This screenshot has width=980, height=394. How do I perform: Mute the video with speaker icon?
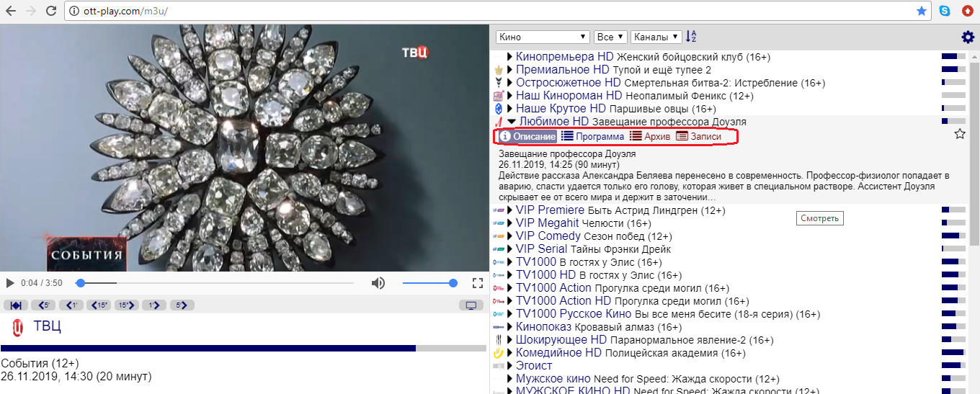click(x=378, y=283)
